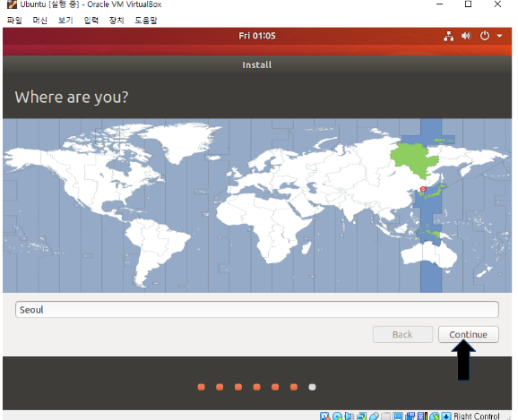Screen dimensions: 518x420
Task: Click the volume speaker icon in top bar
Action: pos(466,36)
